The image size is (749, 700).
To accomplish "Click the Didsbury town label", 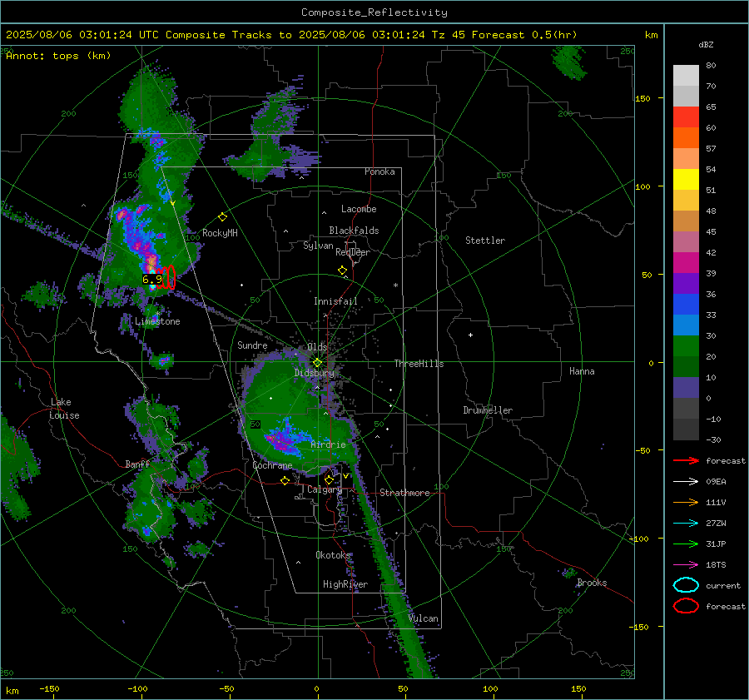I will [315, 373].
